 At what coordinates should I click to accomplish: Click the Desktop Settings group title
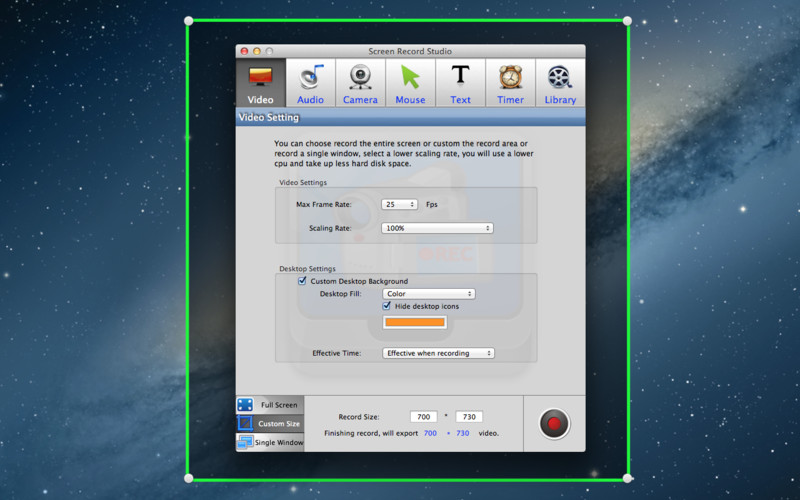coord(307,269)
